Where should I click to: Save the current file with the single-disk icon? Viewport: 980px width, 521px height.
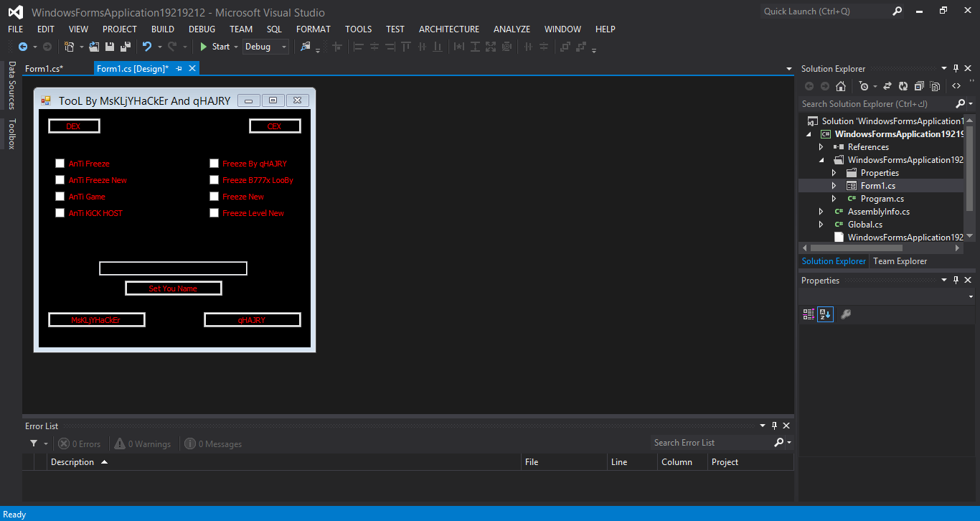[110, 47]
